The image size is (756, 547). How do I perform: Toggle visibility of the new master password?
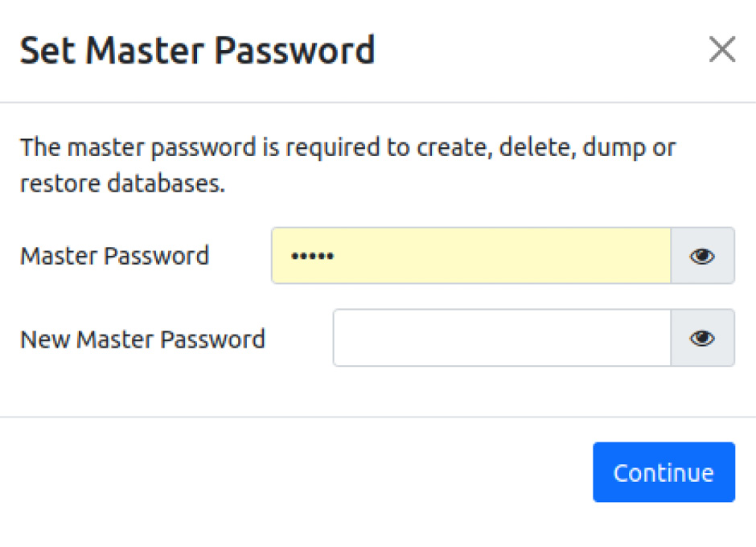pyautogui.click(x=702, y=338)
